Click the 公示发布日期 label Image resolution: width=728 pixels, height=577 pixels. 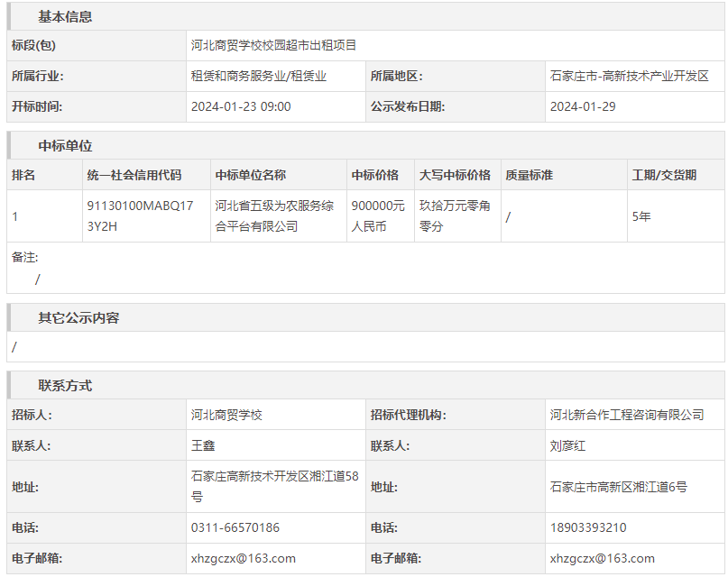click(408, 106)
